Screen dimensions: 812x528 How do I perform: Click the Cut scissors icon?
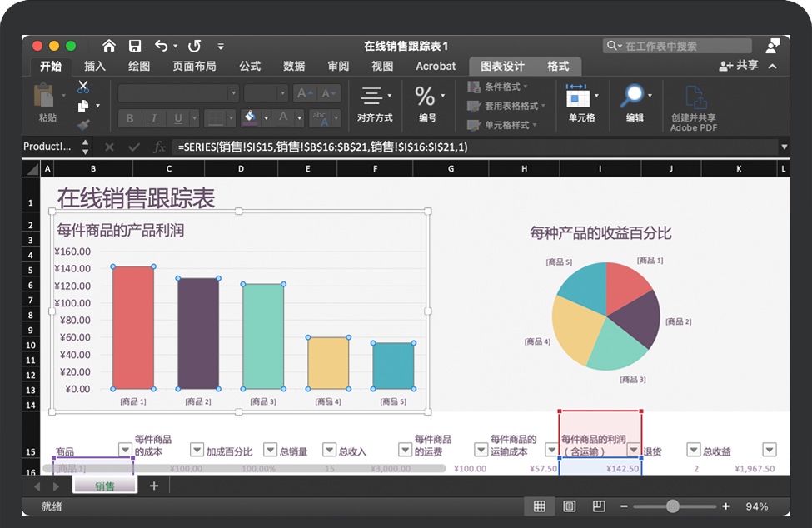(83, 87)
